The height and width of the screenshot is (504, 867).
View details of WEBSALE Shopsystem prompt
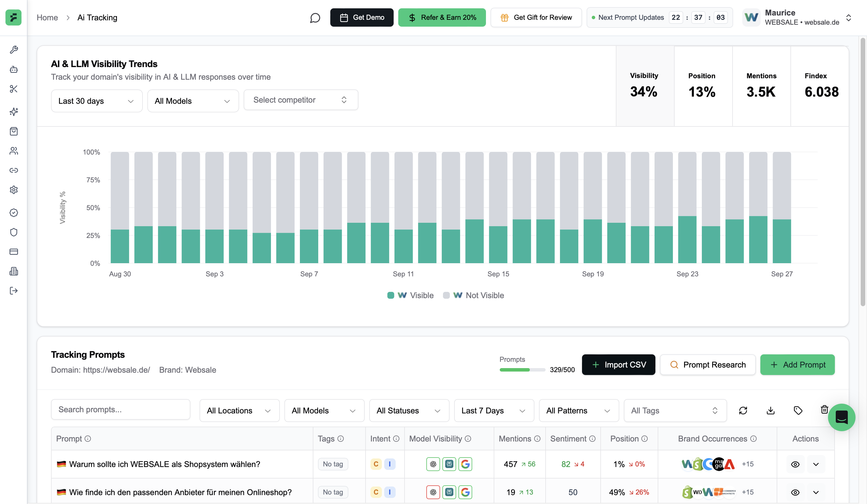tap(795, 464)
